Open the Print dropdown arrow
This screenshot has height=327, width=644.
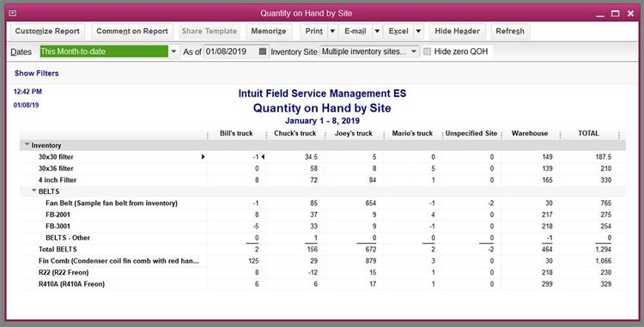pos(332,31)
